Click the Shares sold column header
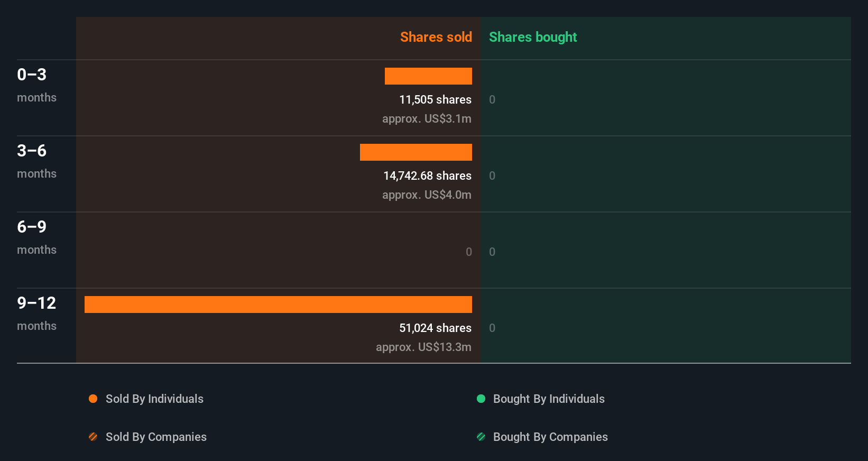The width and height of the screenshot is (868, 461). (x=436, y=37)
